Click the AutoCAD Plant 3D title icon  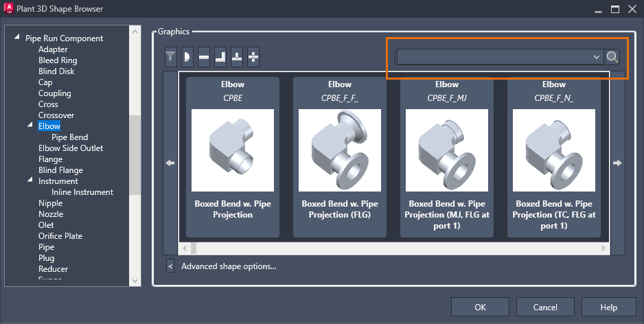[8, 9]
